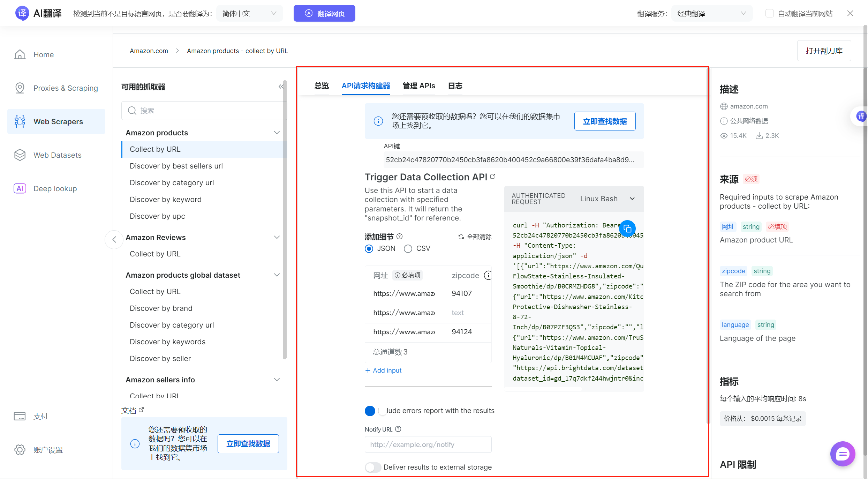Collapse the Amazon products group
Image resolution: width=868 pixels, height=479 pixels.
tap(277, 133)
